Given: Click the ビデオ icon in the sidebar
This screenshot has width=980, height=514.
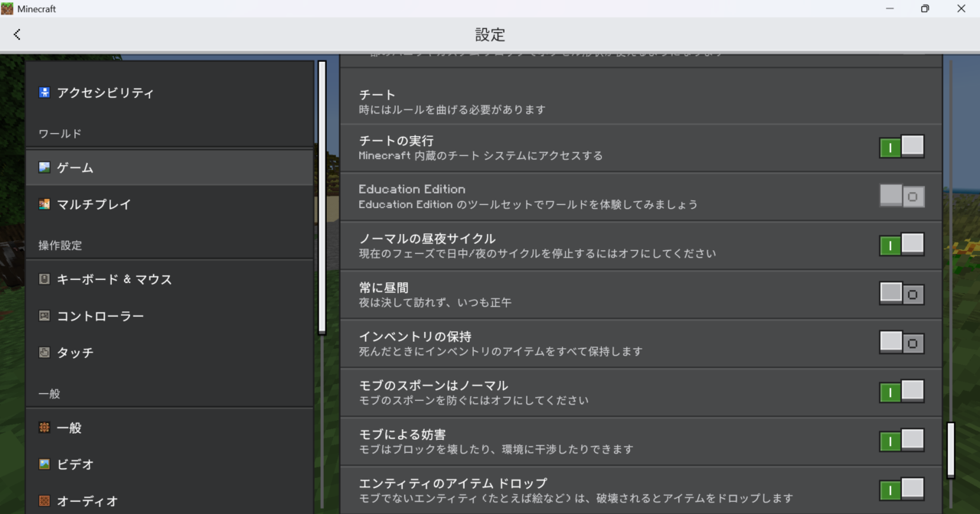Looking at the screenshot, I should point(44,464).
